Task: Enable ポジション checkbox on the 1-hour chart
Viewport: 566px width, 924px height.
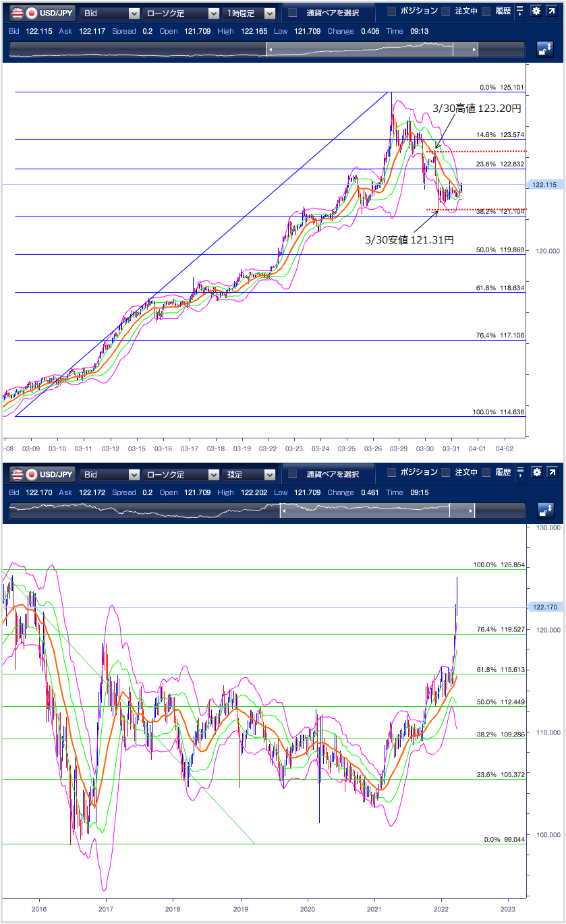Action: [391, 11]
